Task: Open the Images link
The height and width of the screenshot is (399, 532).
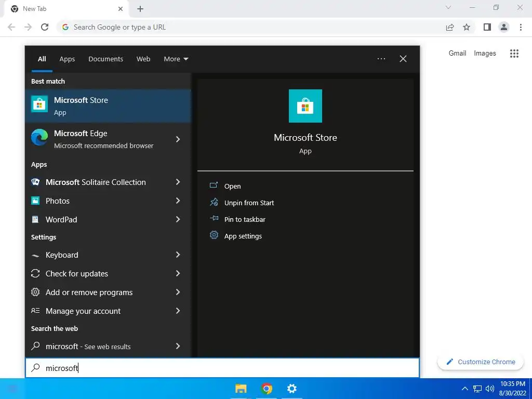Action: (x=485, y=54)
